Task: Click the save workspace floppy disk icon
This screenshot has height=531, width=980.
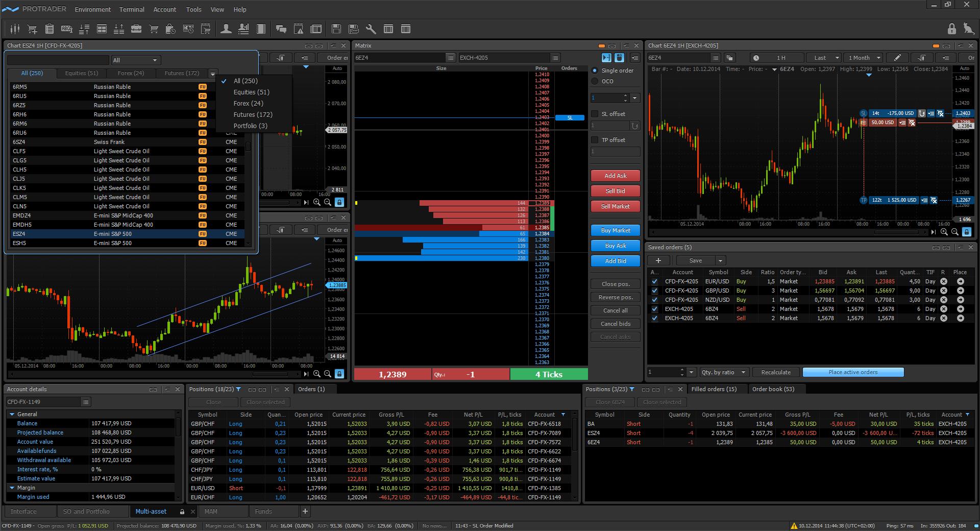Action: point(336,29)
